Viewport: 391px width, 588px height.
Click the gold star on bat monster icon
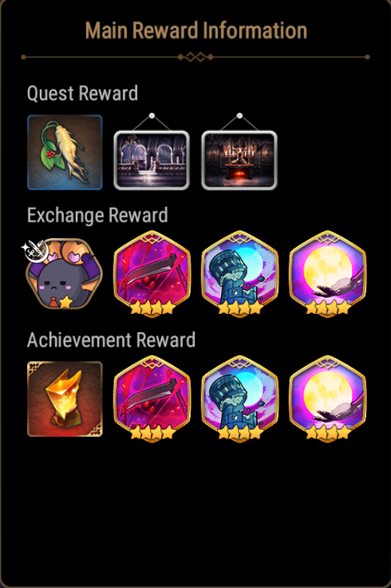coord(65,301)
